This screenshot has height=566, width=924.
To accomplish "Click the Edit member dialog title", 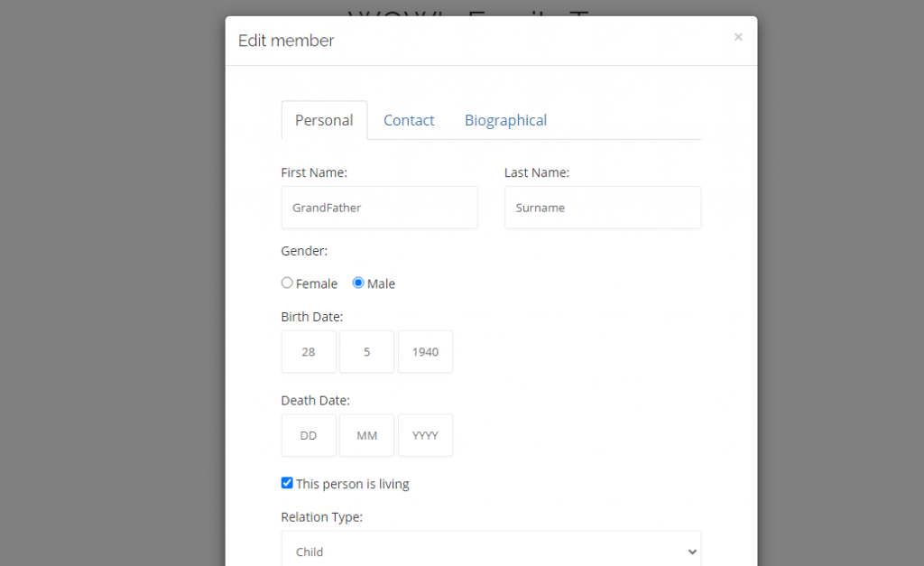I will tap(286, 41).
